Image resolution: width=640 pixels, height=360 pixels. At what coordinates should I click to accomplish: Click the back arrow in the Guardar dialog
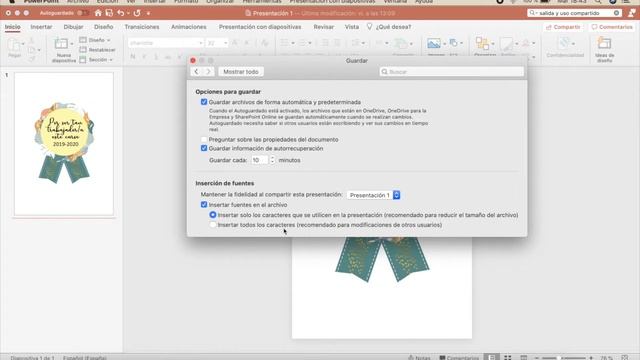196,71
